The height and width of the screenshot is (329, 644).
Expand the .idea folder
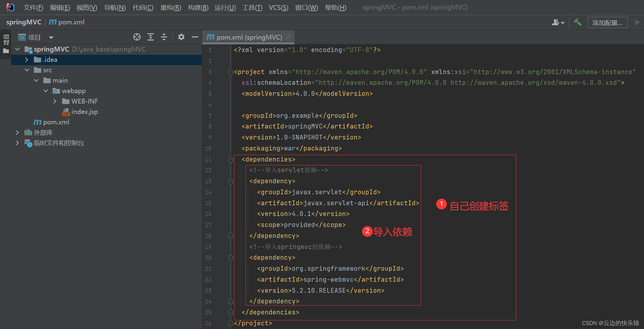27,60
